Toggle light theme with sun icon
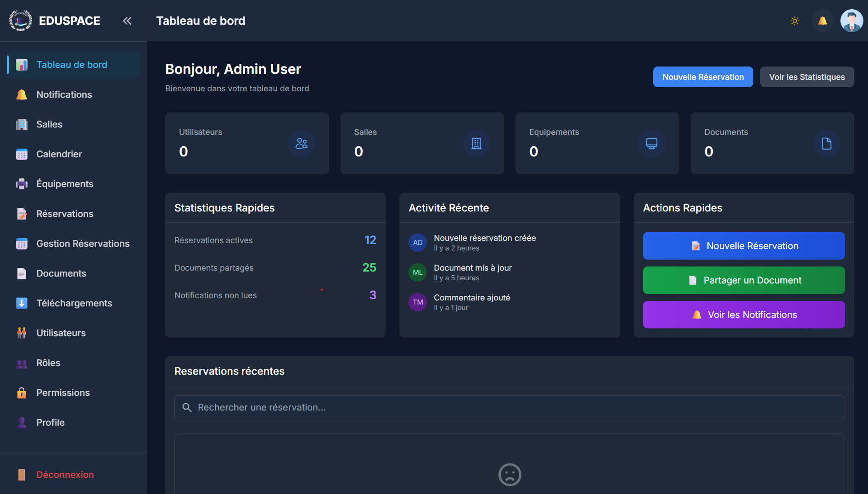This screenshot has height=494, width=868. point(795,21)
